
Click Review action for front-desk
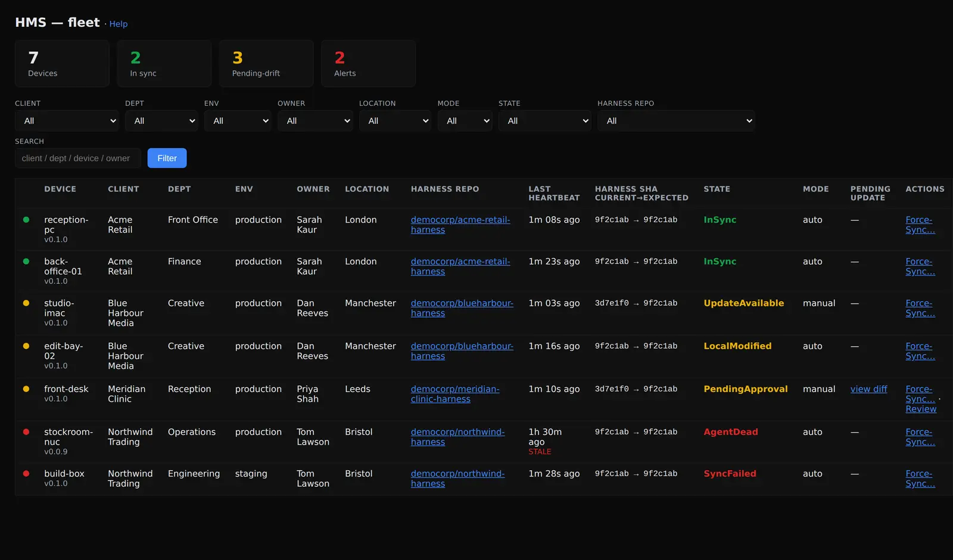pyautogui.click(x=921, y=409)
